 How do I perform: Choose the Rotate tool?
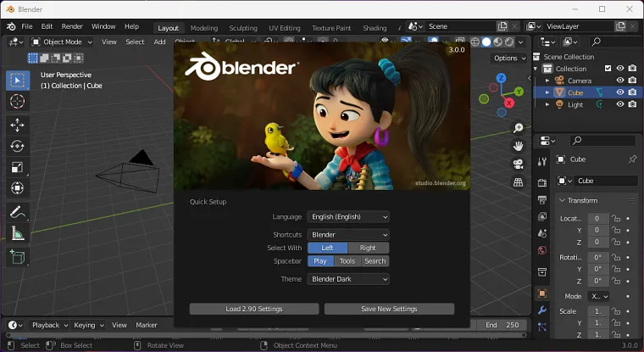[x=17, y=147]
